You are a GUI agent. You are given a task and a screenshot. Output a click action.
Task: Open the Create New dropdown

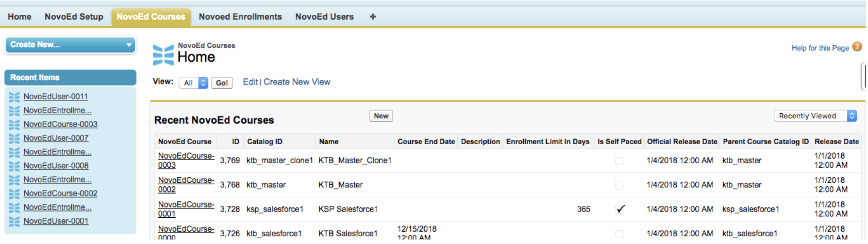tap(70, 45)
